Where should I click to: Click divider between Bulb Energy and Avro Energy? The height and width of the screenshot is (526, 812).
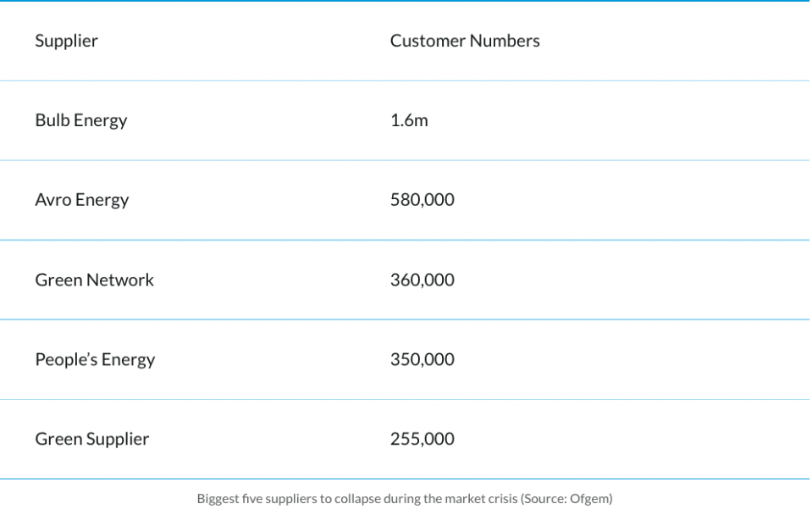[x=405, y=160]
